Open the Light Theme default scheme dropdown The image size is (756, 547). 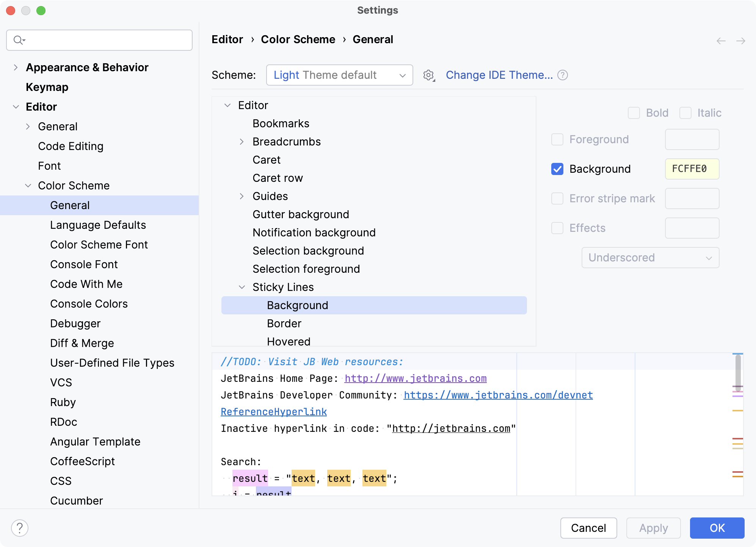pos(339,75)
